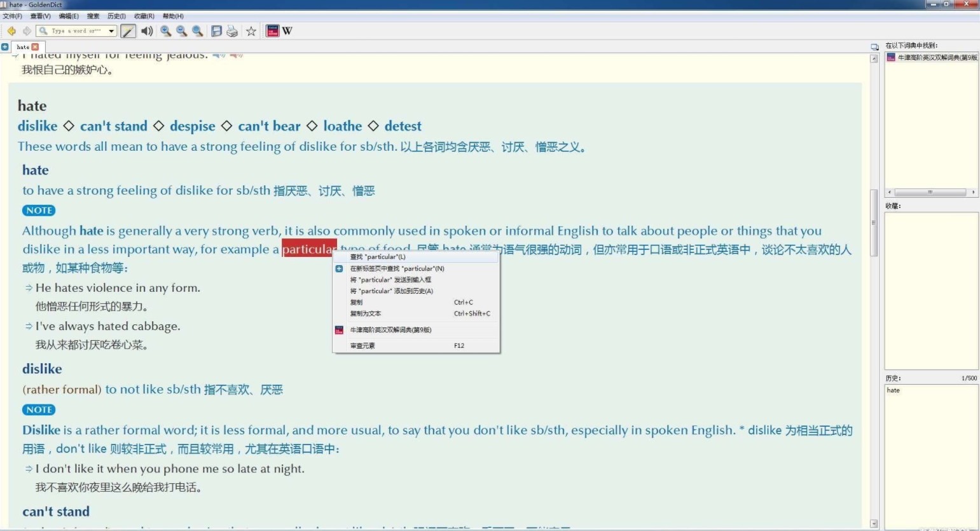The image size is (980, 531).
Task: Toggle the scan popup wand button
Action: coord(128,31)
